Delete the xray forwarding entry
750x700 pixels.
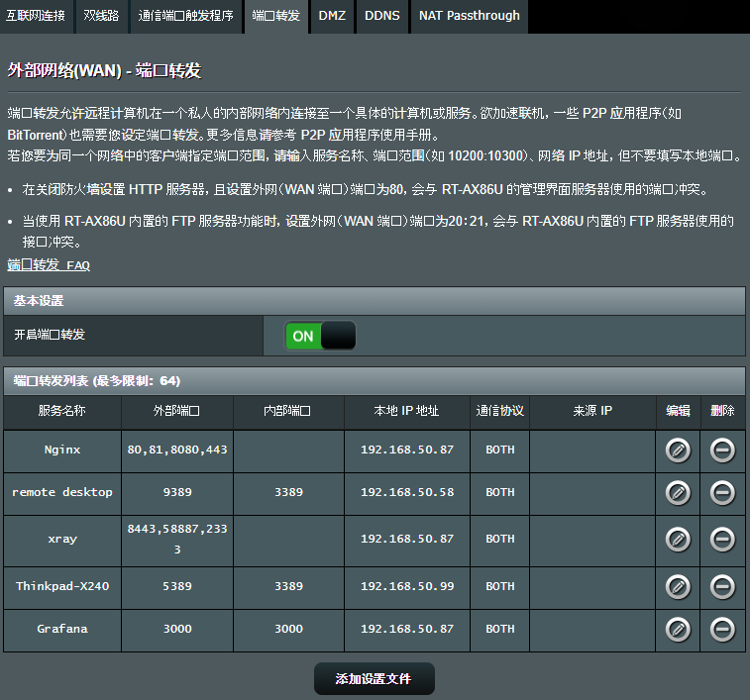pos(722,540)
